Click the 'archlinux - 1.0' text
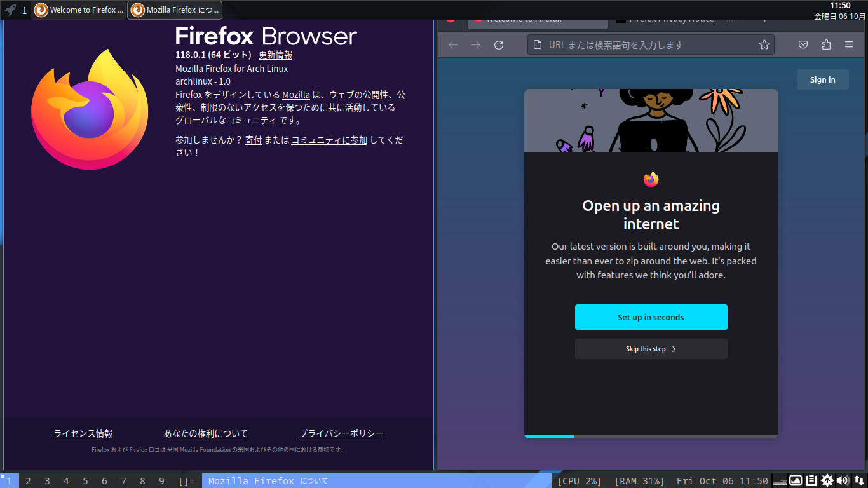 [x=203, y=81]
